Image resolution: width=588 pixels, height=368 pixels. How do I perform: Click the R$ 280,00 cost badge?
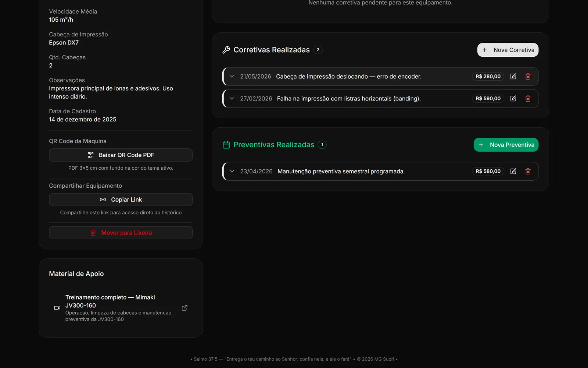488,77
